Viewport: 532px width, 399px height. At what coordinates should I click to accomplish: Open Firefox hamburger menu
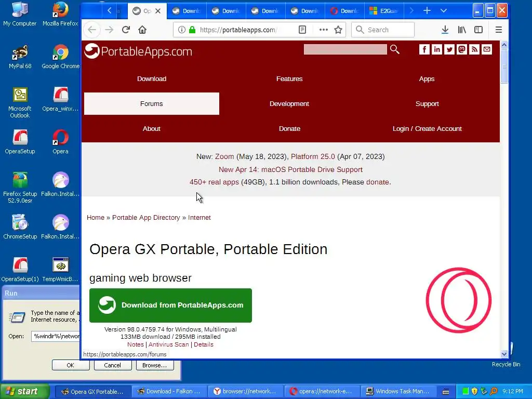pyautogui.click(x=498, y=30)
